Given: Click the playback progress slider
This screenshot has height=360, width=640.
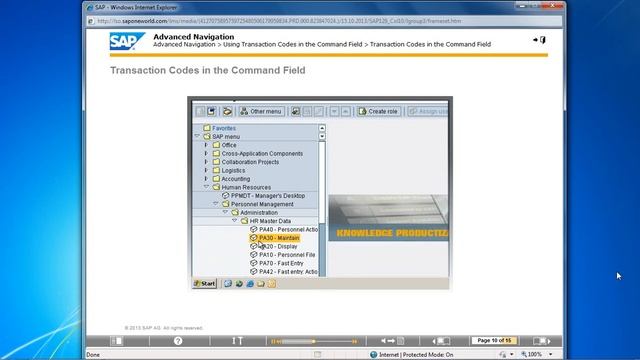Looking at the screenshot, I should (x=314, y=341).
